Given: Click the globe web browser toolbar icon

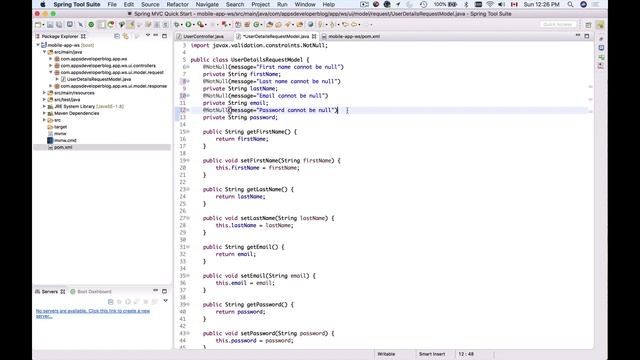Looking at the screenshot, I should [x=311, y=24].
